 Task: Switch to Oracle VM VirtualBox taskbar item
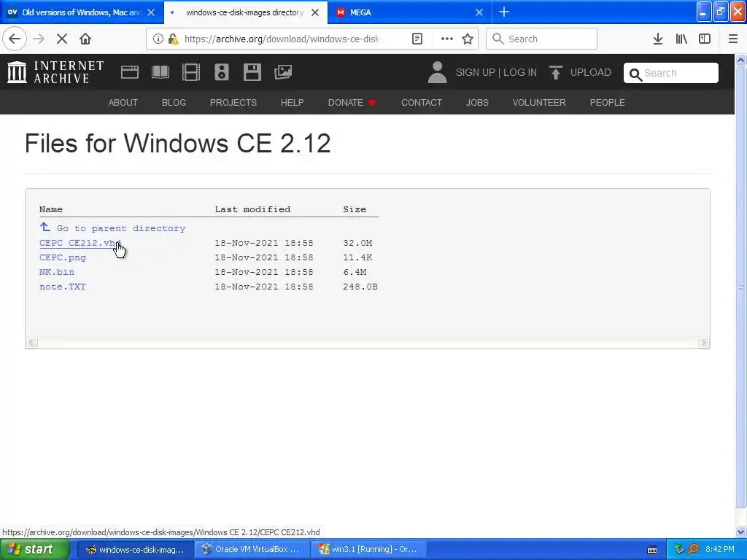[x=252, y=550]
